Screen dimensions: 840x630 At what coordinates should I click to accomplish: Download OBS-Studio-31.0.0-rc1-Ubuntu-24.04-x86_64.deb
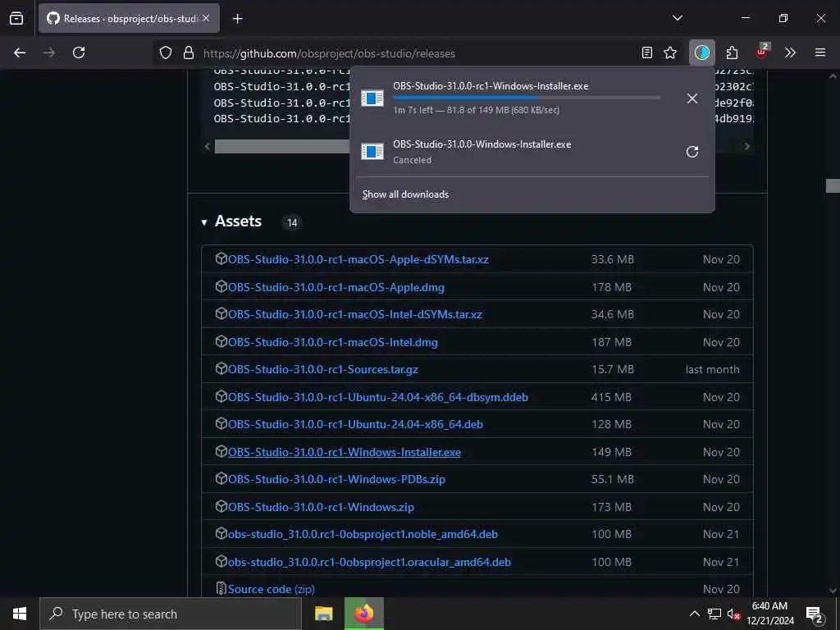(355, 424)
